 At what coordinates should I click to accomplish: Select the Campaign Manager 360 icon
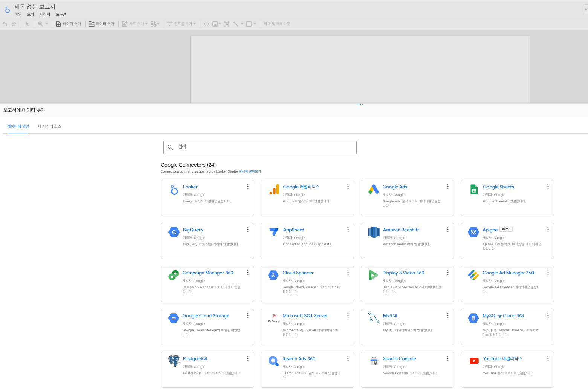tap(174, 275)
